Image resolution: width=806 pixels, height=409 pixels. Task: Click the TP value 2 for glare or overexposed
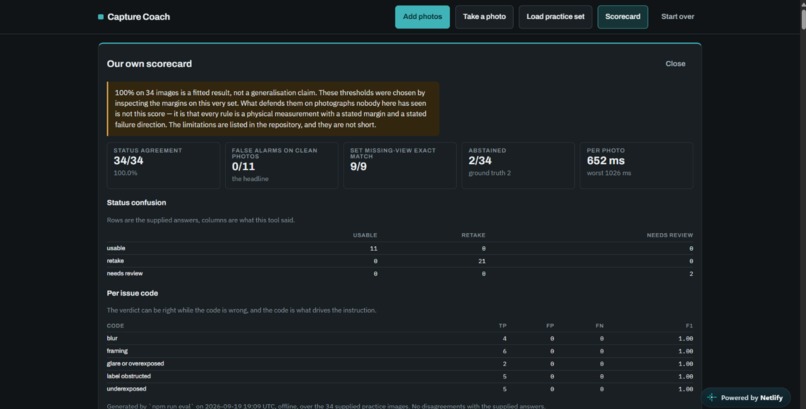[x=504, y=364]
